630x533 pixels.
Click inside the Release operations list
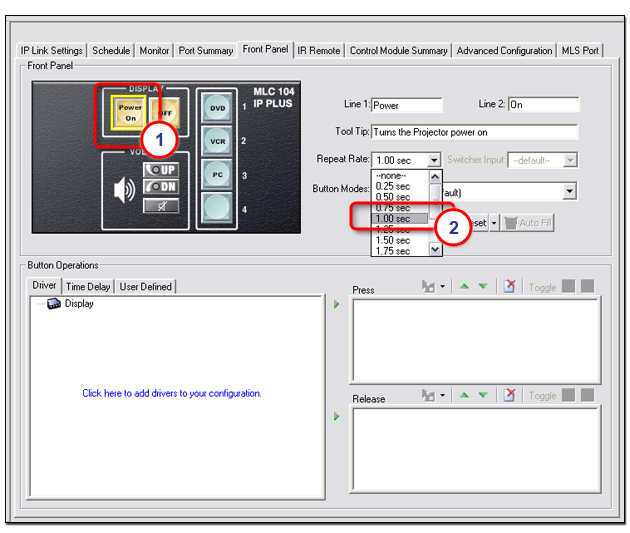click(476, 449)
